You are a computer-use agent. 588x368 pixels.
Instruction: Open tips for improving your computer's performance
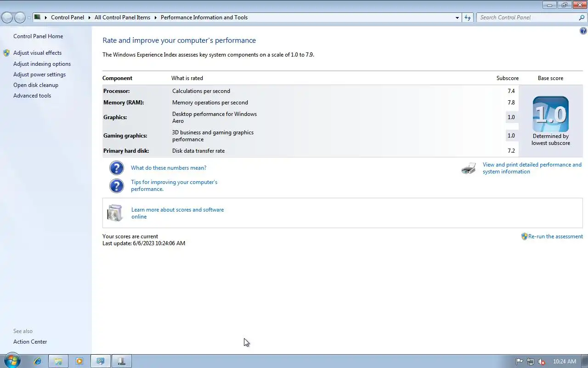(x=174, y=185)
